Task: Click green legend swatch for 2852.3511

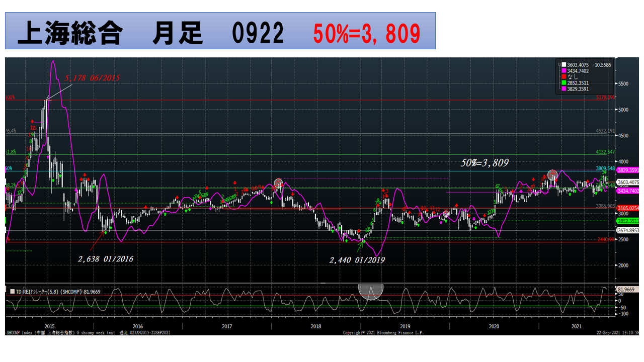Action: pos(565,83)
